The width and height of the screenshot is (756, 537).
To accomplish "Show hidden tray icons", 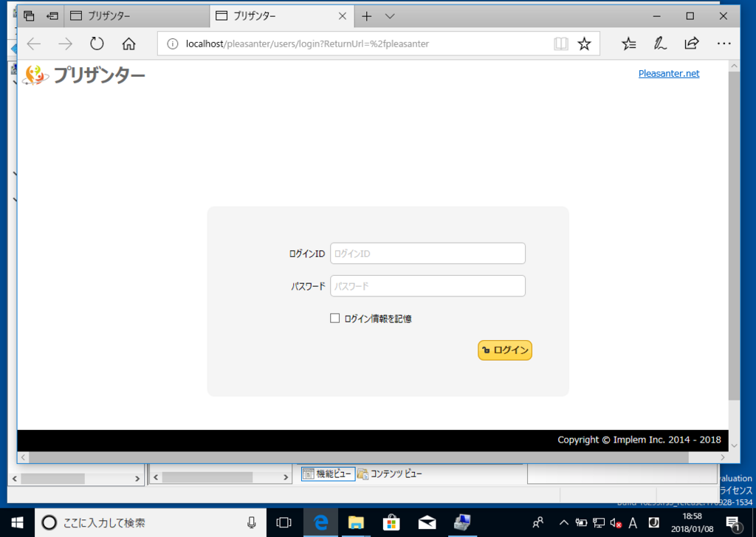I will click(x=563, y=522).
